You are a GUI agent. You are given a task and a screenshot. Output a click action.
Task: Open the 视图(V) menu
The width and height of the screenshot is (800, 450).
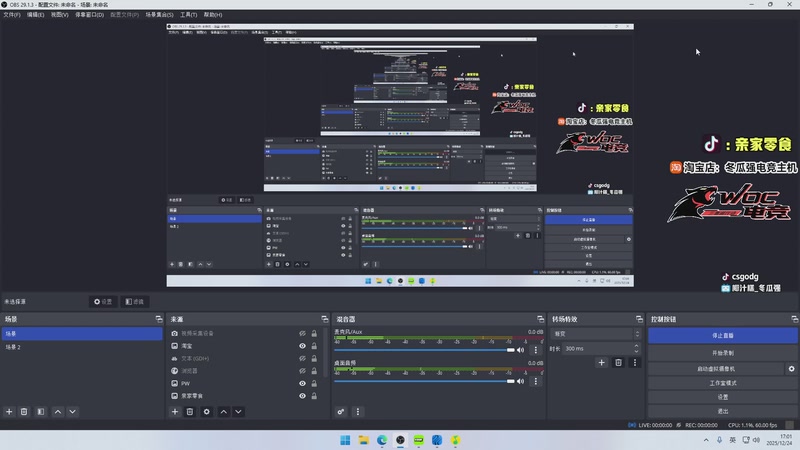coord(60,15)
